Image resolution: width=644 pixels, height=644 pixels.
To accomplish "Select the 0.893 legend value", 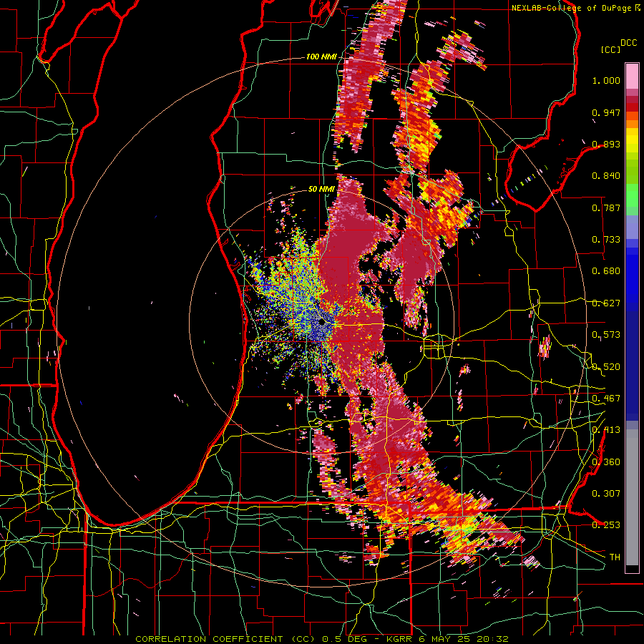I will pos(606,144).
